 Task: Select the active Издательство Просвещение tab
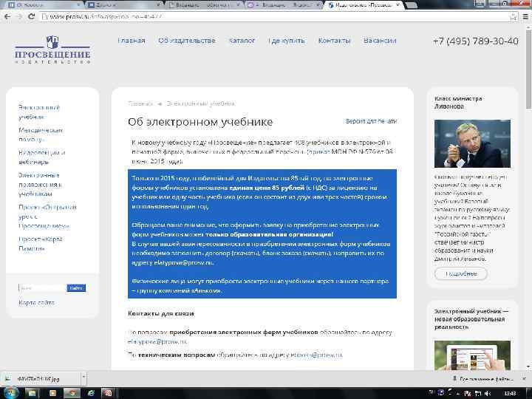click(361, 4)
